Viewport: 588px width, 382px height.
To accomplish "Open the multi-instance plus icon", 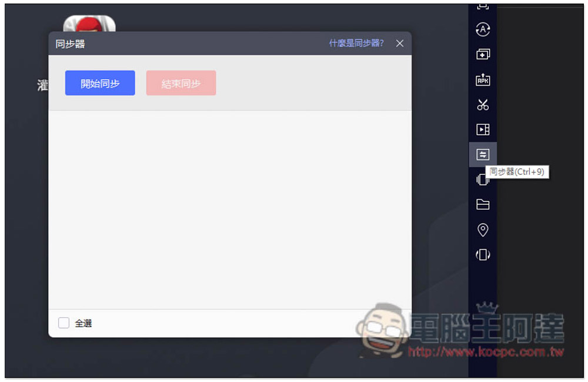I will pos(483,54).
